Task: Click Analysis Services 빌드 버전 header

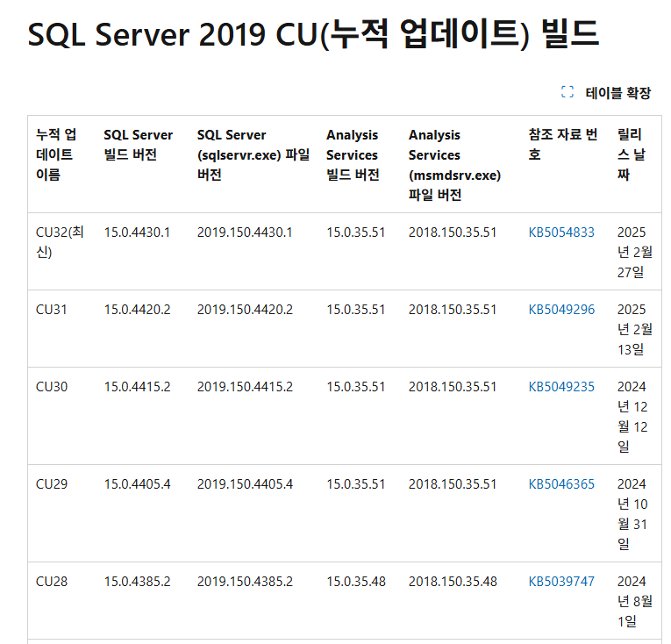Action: click(353, 154)
